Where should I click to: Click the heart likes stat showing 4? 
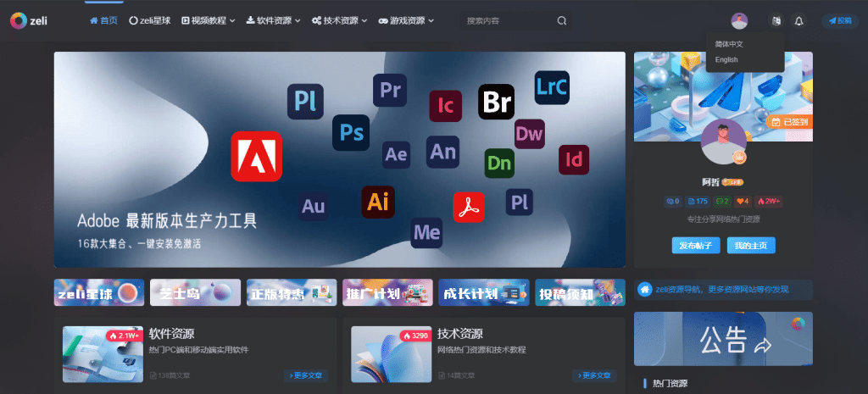tap(743, 202)
